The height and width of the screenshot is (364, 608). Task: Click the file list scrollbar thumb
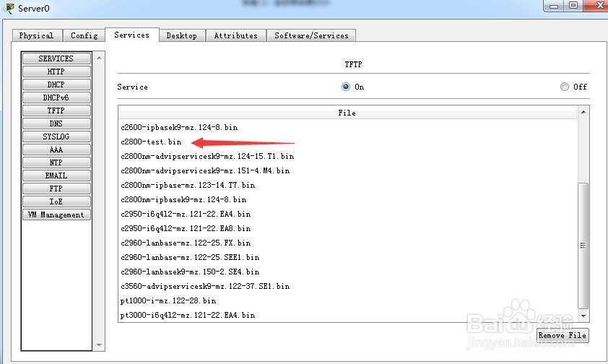pyautogui.click(x=583, y=246)
